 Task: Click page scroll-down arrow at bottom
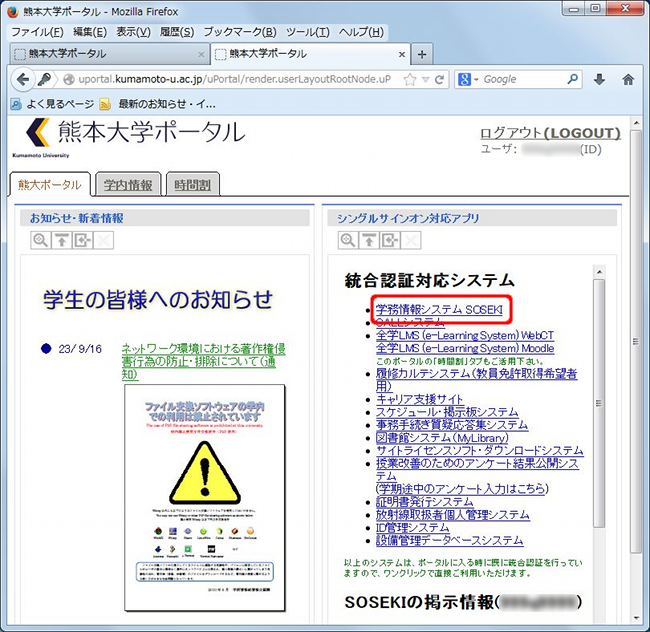click(636, 618)
